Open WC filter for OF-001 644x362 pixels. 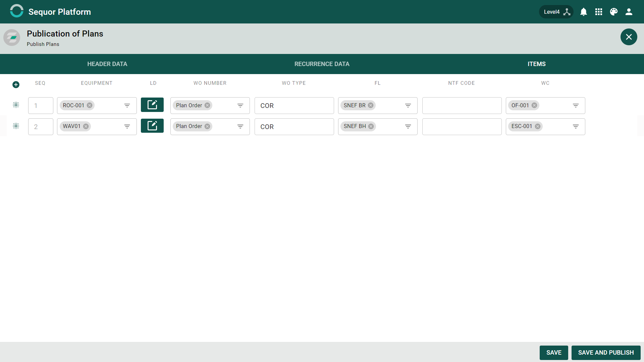[576, 106]
